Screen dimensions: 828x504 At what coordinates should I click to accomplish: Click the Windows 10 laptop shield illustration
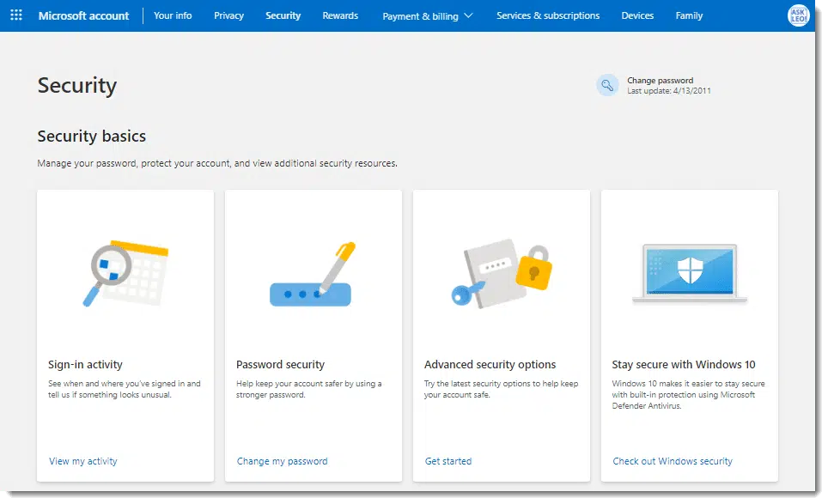pos(689,273)
